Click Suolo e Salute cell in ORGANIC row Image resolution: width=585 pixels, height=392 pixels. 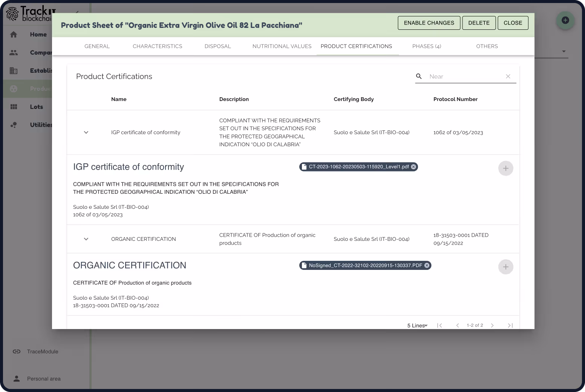[371, 239]
